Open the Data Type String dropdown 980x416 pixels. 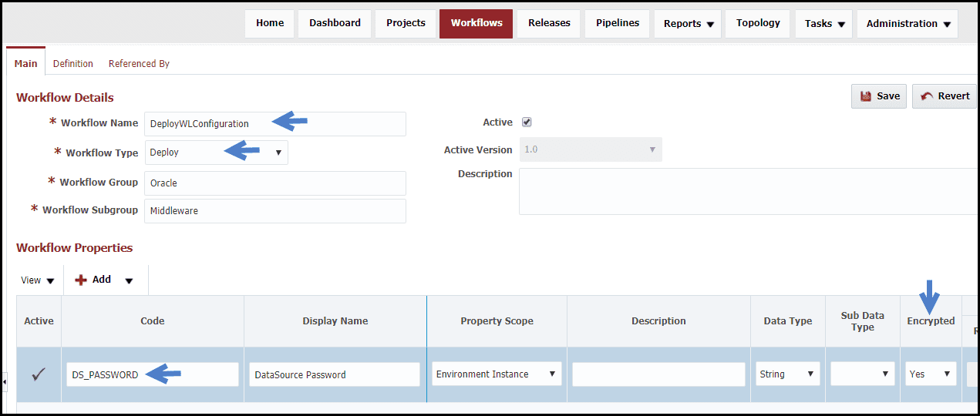[x=788, y=374]
